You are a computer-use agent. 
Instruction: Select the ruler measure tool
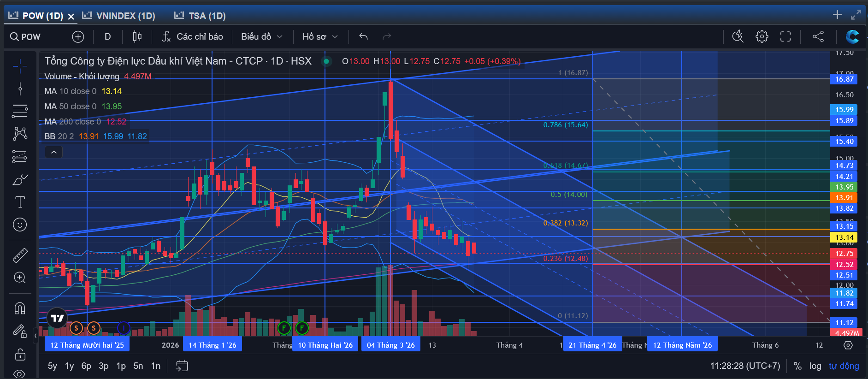click(20, 255)
